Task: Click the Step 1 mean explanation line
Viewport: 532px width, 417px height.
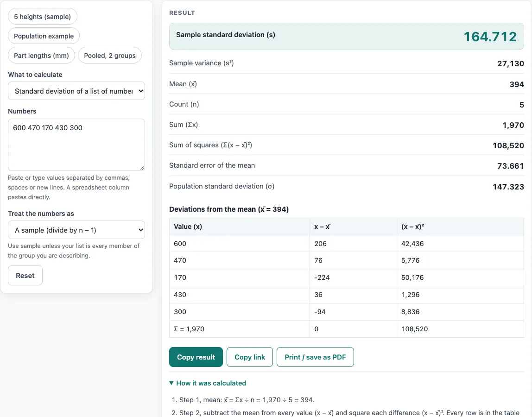Action: (x=247, y=400)
